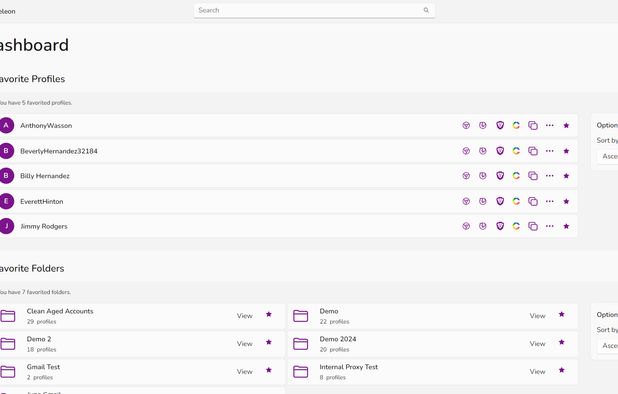
Task: Open the more options menu for AnthonyWasson
Action: point(549,125)
